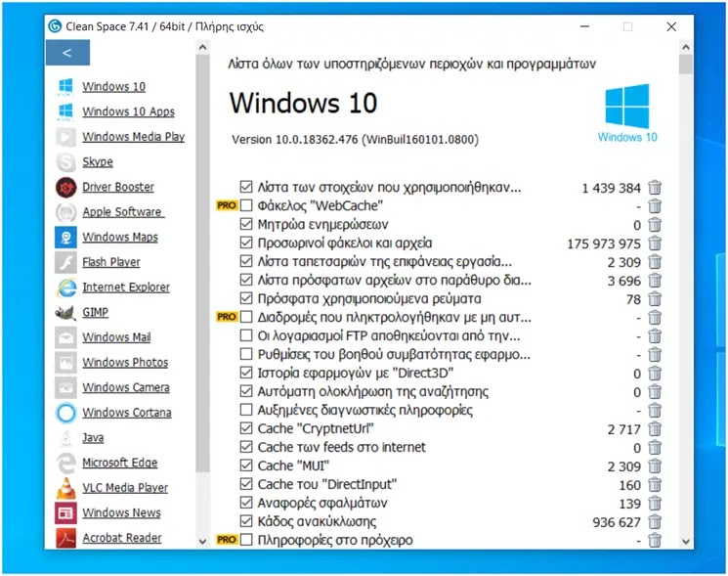This screenshot has width=728, height=576.
Task: Click the Windows Cortana circle icon
Action: pyautogui.click(x=65, y=413)
